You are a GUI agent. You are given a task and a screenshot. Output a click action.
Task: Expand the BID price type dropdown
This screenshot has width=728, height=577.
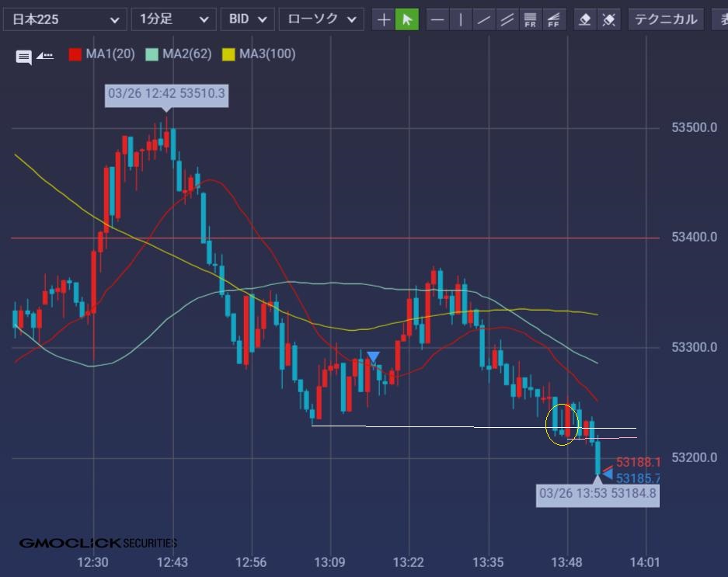[x=247, y=19]
